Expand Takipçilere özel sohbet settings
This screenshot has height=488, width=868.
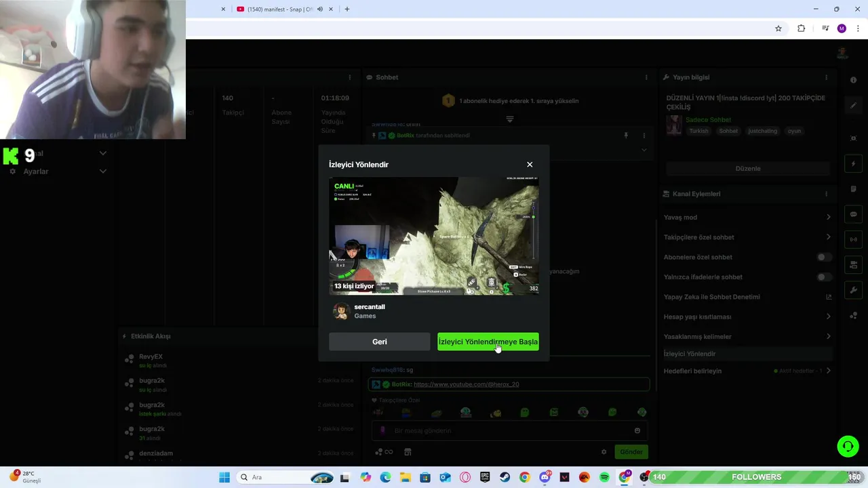(x=828, y=237)
